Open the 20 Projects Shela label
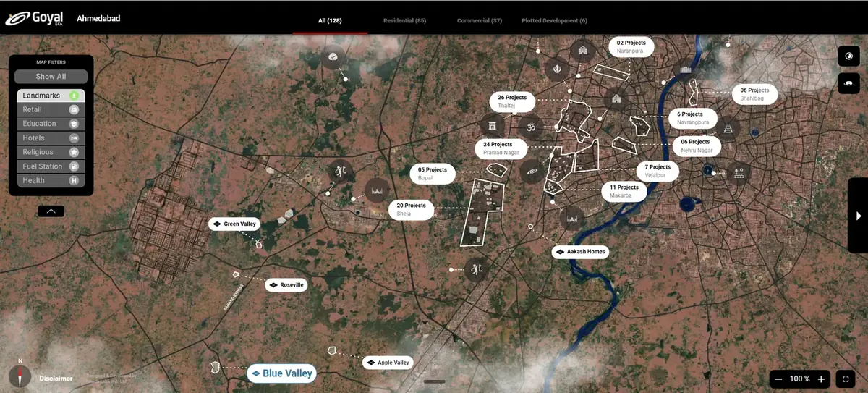Image resolution: width=868 pixels, height=393 pixels. (x=411, y=210)
